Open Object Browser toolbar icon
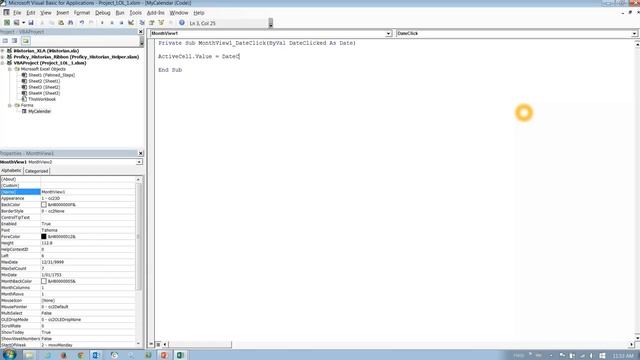 click(x=161, y=23)
